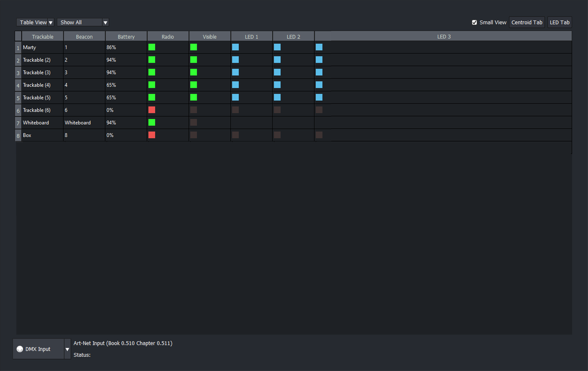Image resolution: width=588 pixels, height=371 pixels.
Task: Click the DMX connector icon in the bottom bar
Action: pyautogui.click(x=20, y=348)
